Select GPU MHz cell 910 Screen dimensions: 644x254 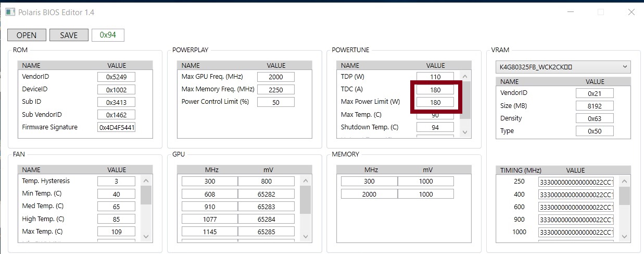click(209, 207)
